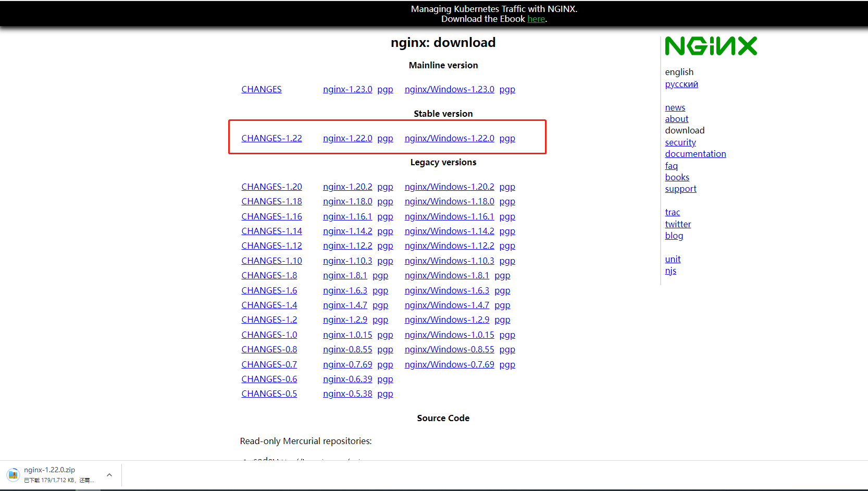The height and width of the screenshot is (491, 868).
Task: Open the unit project link
Action: (673, 259)
